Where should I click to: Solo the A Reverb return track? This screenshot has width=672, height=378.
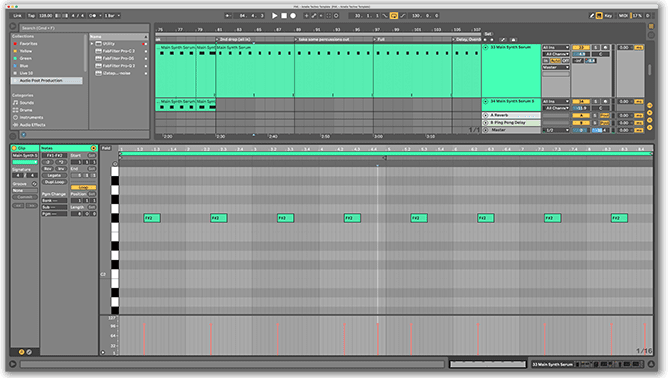tap(595, 116)
